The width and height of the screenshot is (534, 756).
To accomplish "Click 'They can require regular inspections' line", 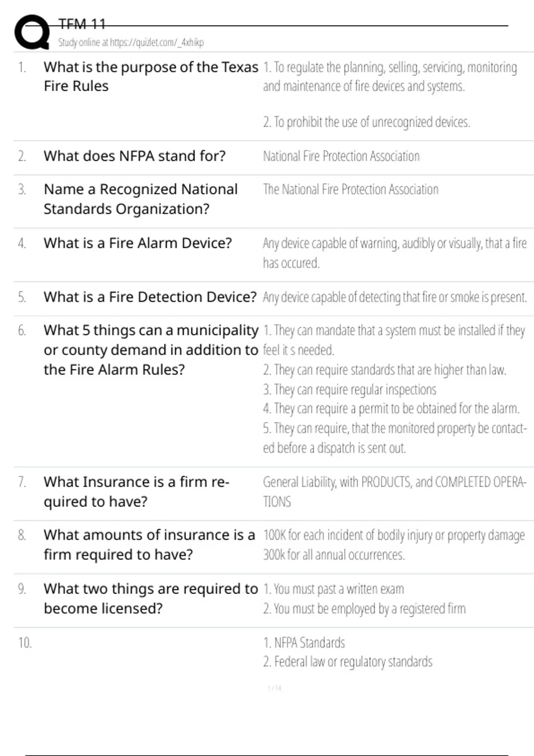I will coord(350,390).
